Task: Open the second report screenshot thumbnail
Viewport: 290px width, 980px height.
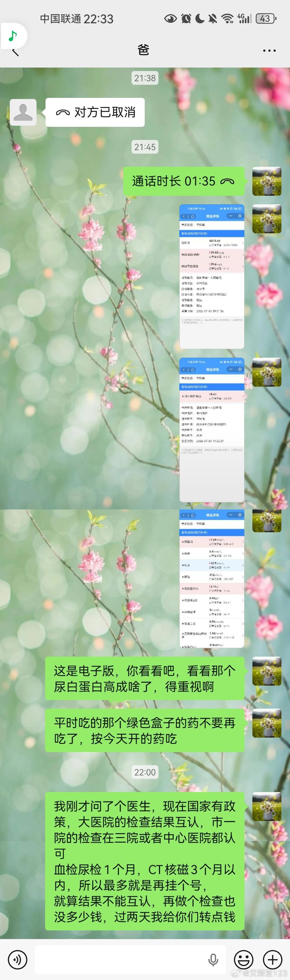Action: [212, 430]
